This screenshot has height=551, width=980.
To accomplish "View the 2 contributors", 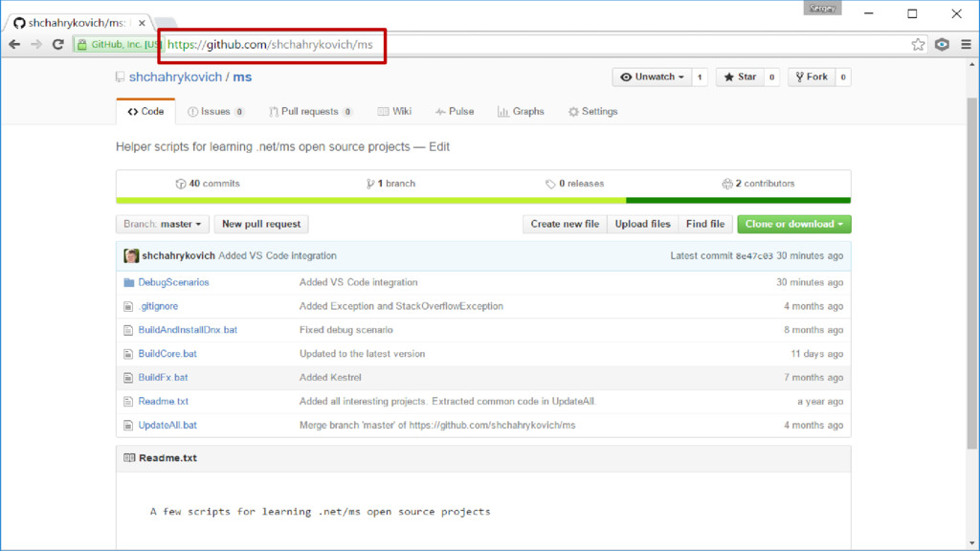I will [x=758, y=184].
